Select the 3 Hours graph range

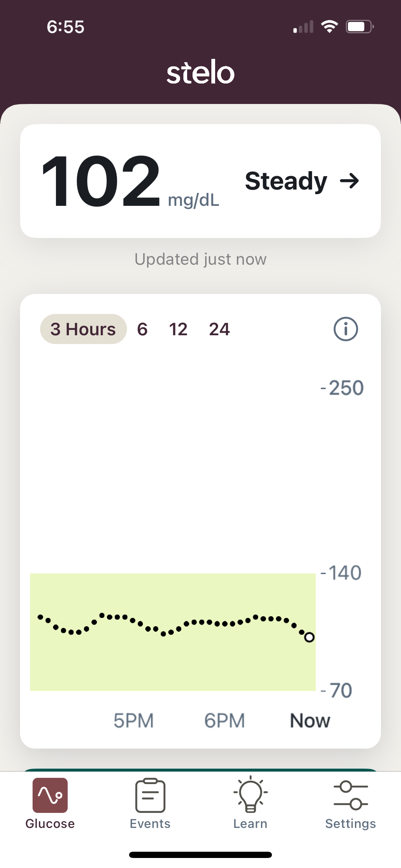pyautogui.click(x=83, y=329)
